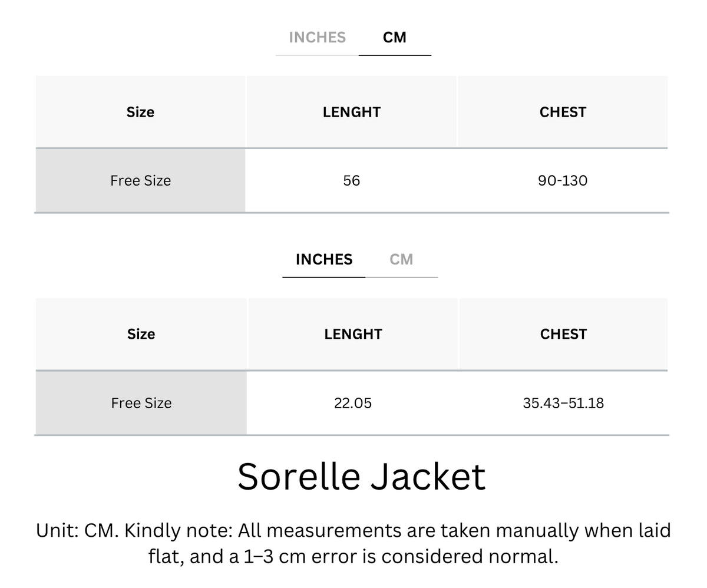707x588 pixels.
Task: Select the Free Size row in the inches table
Action: point(352,403)
